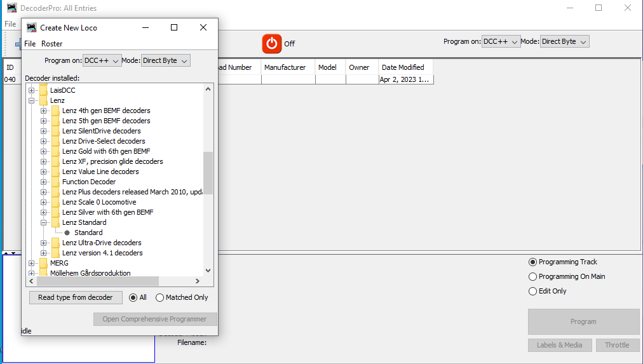Choose the Edit Only option

[532, 291]
